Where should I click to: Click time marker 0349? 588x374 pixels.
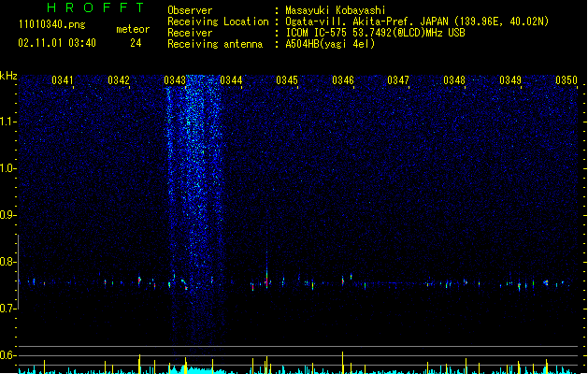pos(510,80)
